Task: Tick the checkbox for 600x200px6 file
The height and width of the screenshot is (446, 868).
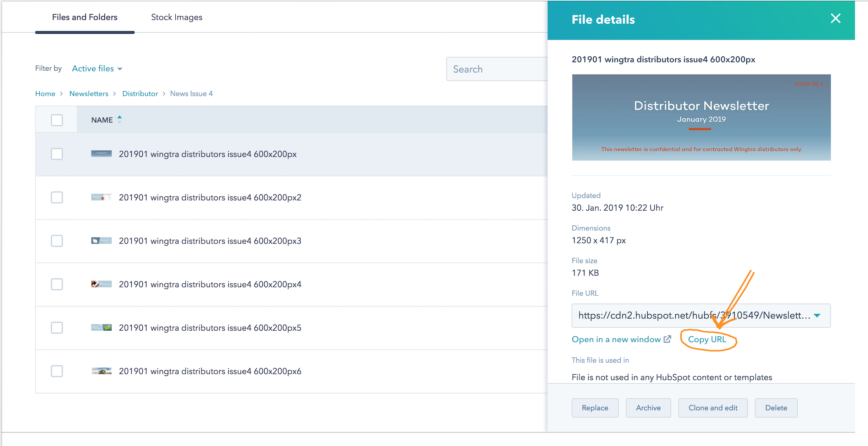Action: (57, 371)
